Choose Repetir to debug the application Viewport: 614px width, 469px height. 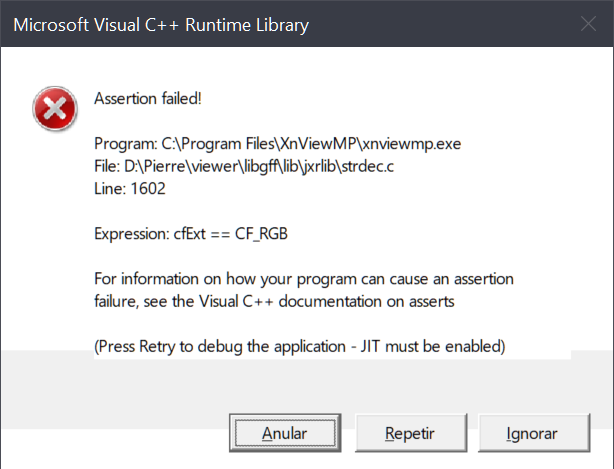pyautogui.click(x=411, y=433)
